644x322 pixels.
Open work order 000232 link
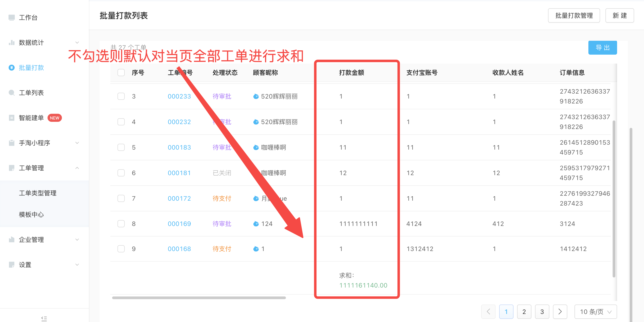[179, 122]
